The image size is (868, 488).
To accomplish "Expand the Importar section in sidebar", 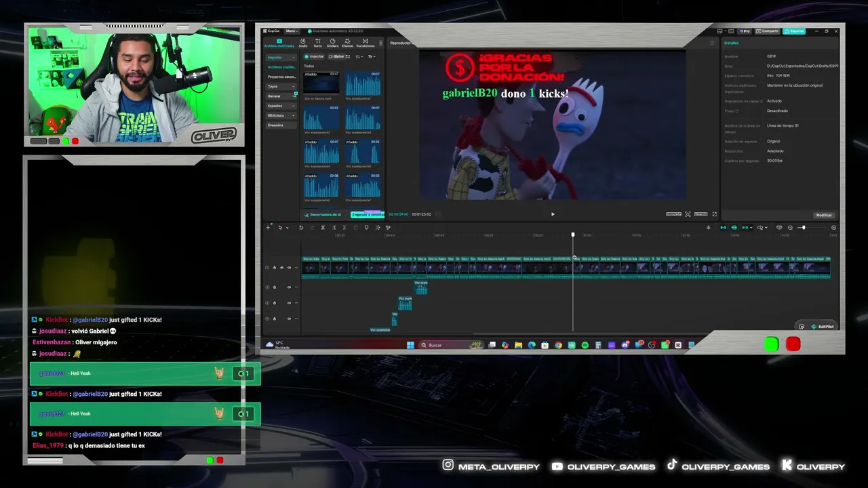I will tap(281, 58).
